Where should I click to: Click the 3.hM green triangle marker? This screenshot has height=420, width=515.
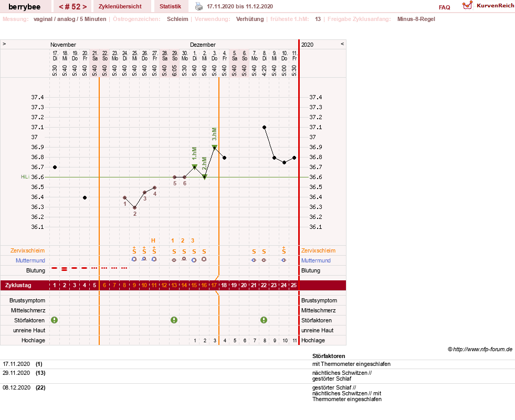(215, 147)
